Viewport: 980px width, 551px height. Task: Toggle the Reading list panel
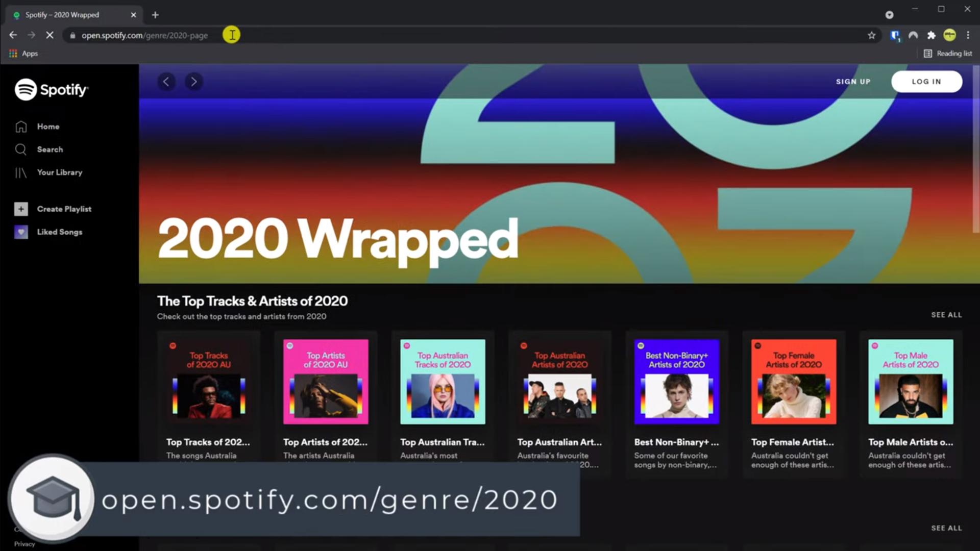pos(948,53)
